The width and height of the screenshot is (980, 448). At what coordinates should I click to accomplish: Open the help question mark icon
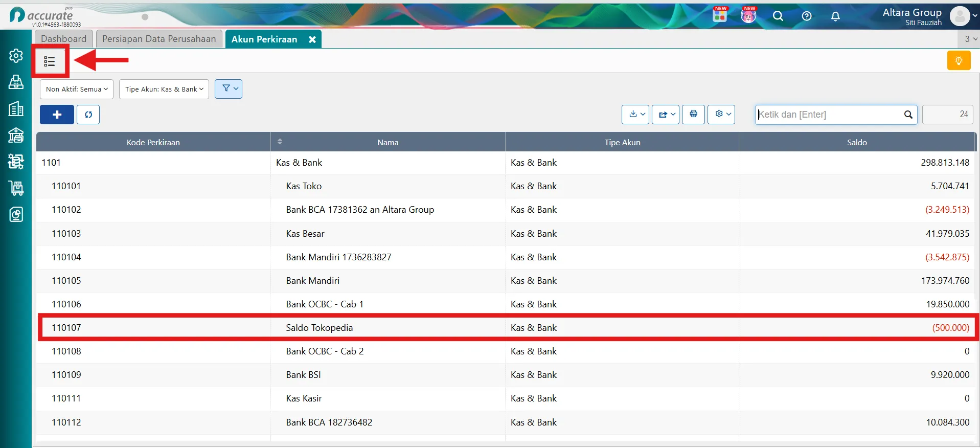(x=806, y=16)
